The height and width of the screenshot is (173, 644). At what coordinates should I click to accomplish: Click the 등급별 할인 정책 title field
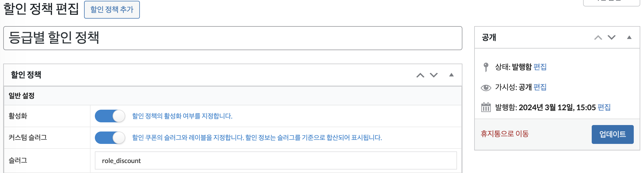coord(233,38)
